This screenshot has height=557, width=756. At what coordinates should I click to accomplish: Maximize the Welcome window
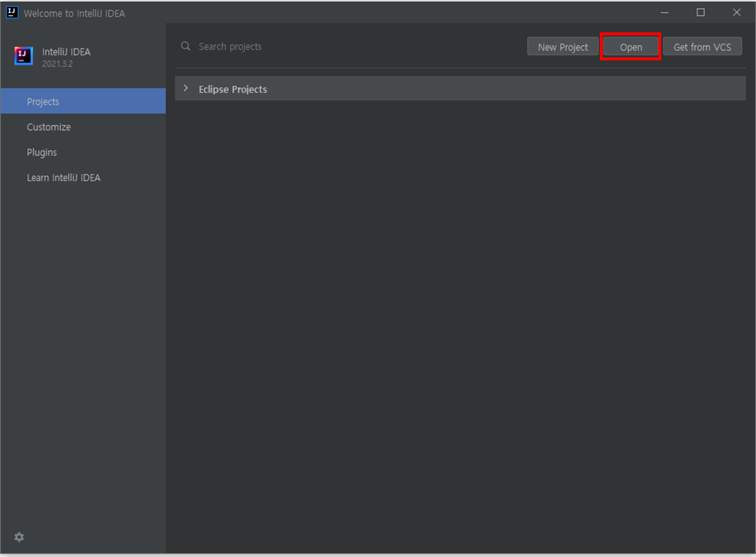pyautogui.click(x=701, y=12)
